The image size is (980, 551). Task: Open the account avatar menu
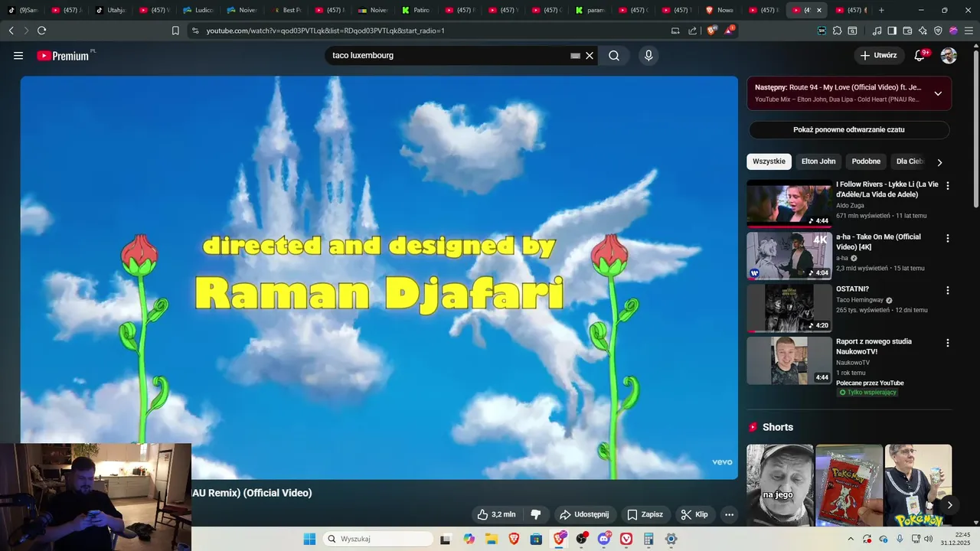[949, 56]
